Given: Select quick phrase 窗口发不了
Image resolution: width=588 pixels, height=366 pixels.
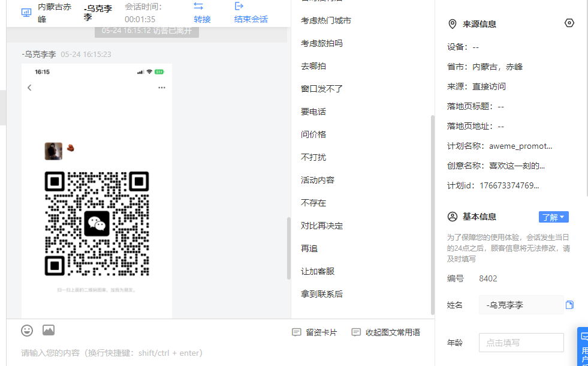Looking at the screenshot, I should pos(322,89).
